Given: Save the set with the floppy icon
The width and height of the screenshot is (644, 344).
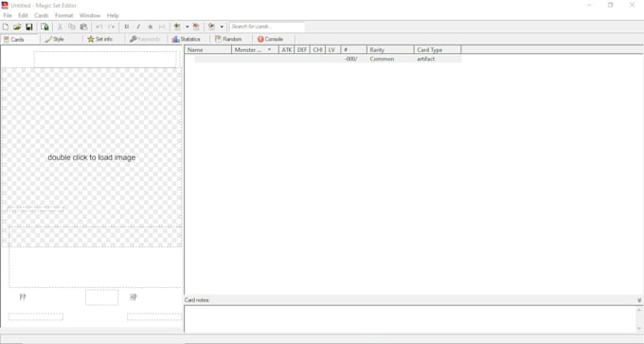Looking at the screenshot, I should click(x=29, y=27).
